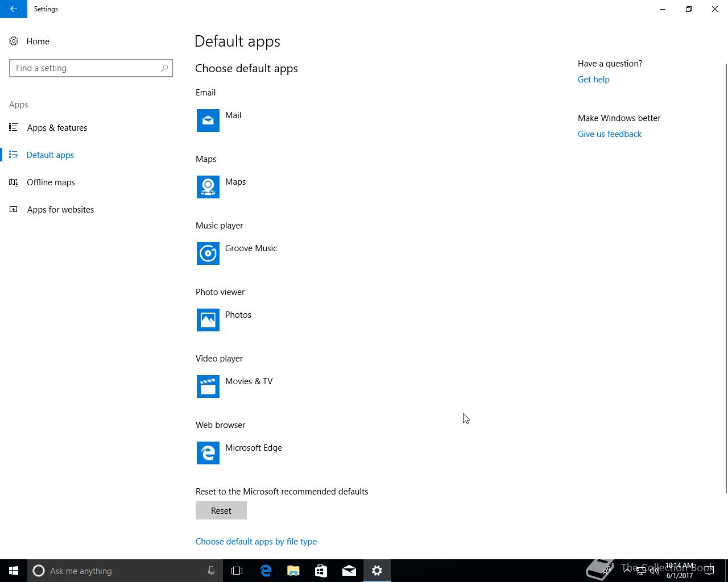Click the Groove Music icon
728x582 pixels.
pyautogui.click(x=208, y=253)
